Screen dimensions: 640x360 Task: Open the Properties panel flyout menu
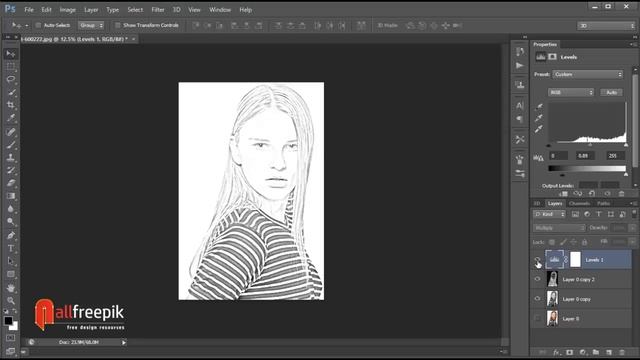pos(632,44)
